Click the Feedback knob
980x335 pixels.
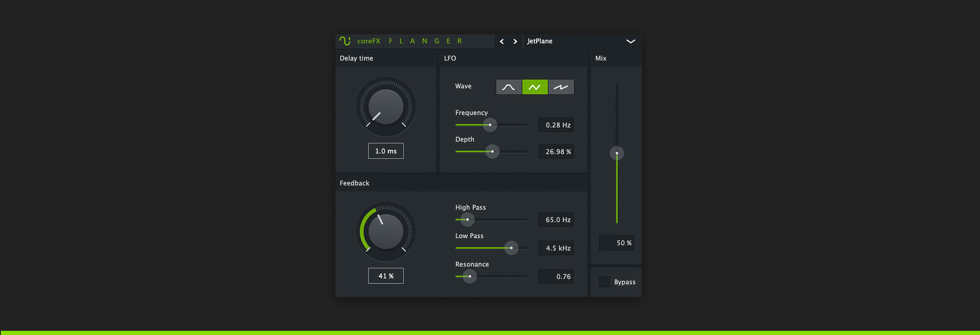[386, 232]
